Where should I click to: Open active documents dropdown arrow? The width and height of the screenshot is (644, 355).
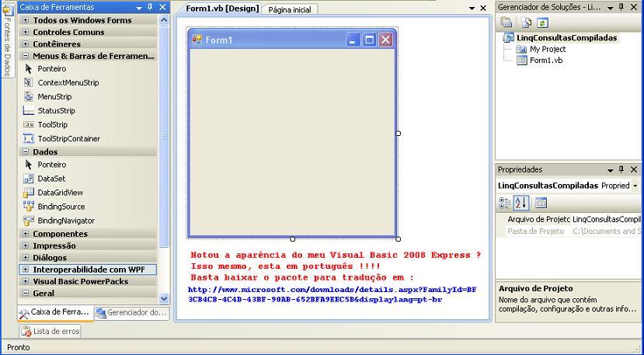[x=472, y=9]
